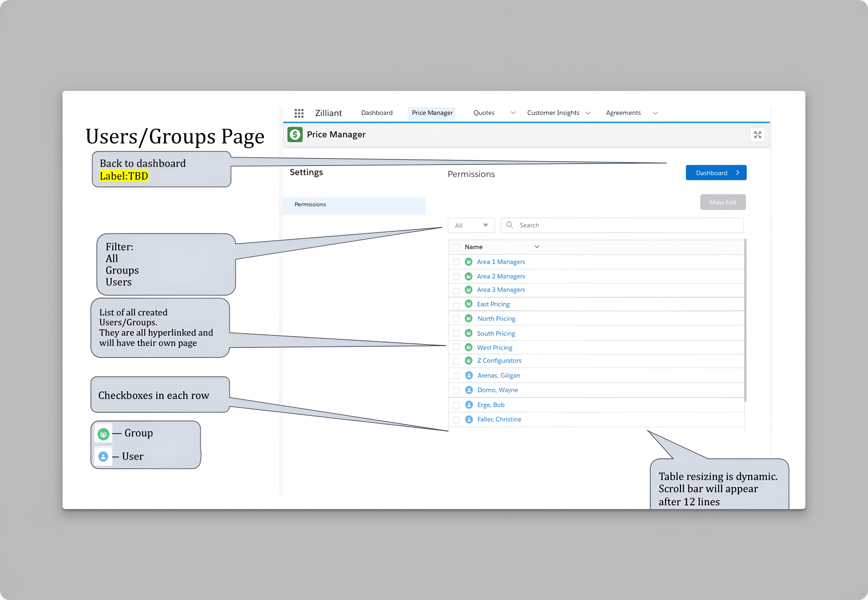868x600 pixels.
Task: Click the table's vertical scrollbar
Action: (x=745, y=319)
